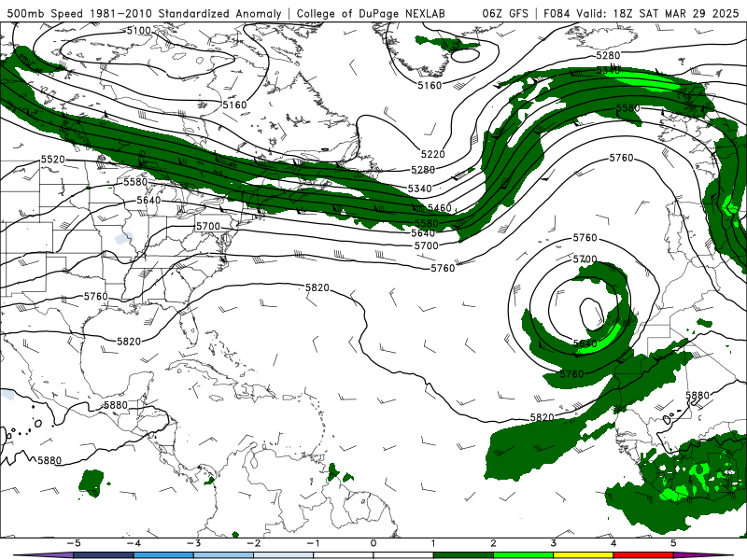Click the '06Z GFS' model run label
The image size is (747, 560).
tap(505, 13)
